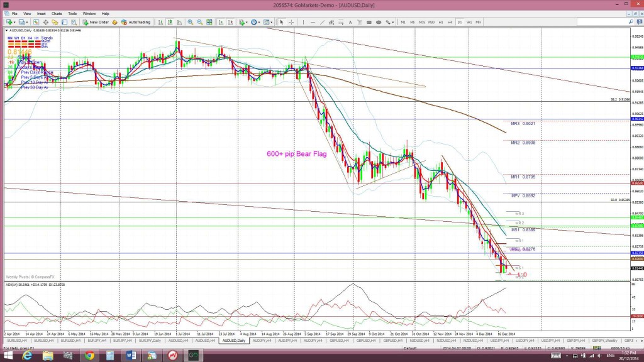Collapse the AUDUSD,Daily chart header triangle
The image size is (644, 362).
6,30
